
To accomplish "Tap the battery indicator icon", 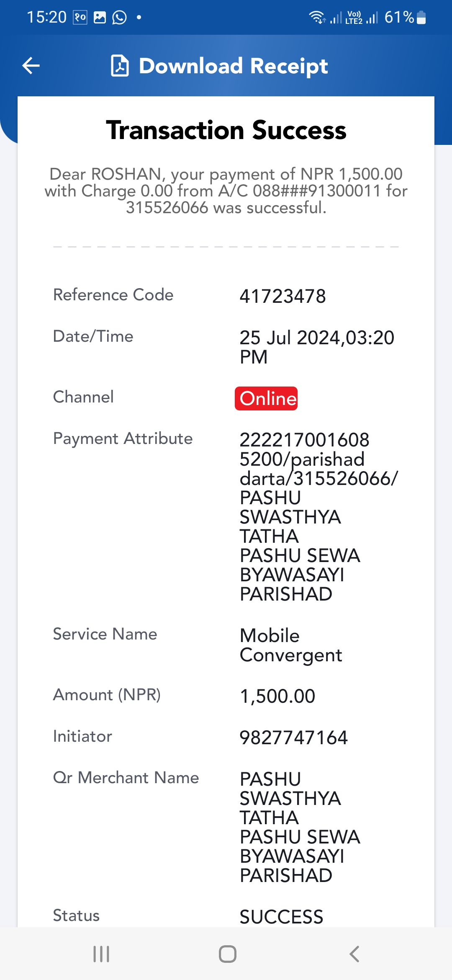I will click(421, 18).
